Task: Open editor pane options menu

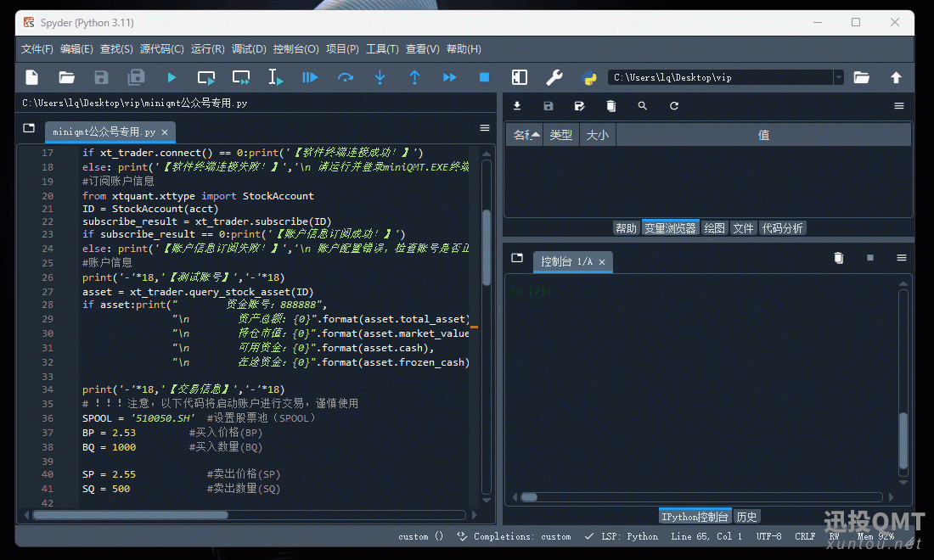Action: click(485, 128)
